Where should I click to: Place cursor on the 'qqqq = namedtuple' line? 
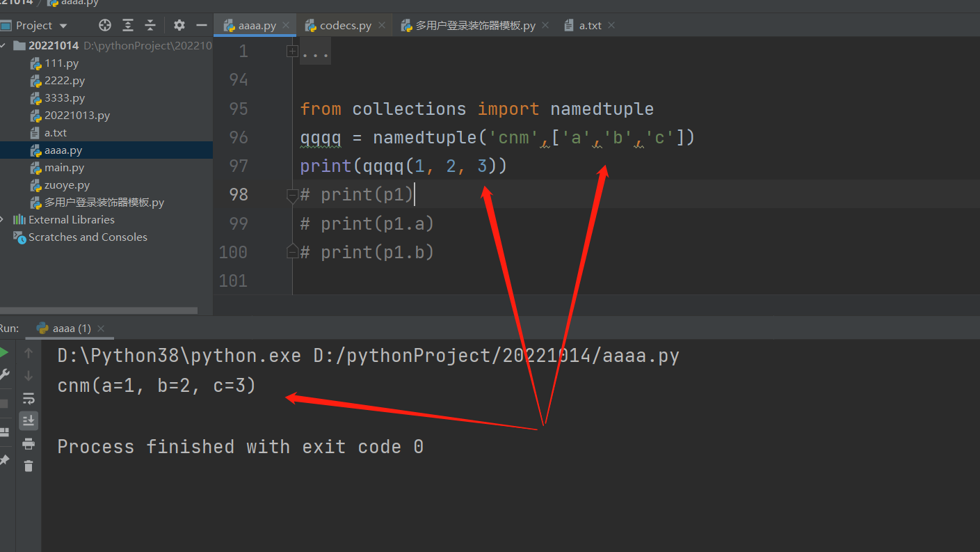(x=498, y=138)
